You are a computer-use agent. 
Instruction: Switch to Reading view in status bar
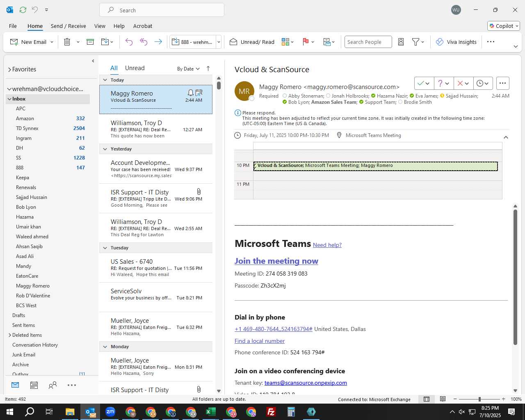[443, 399]
